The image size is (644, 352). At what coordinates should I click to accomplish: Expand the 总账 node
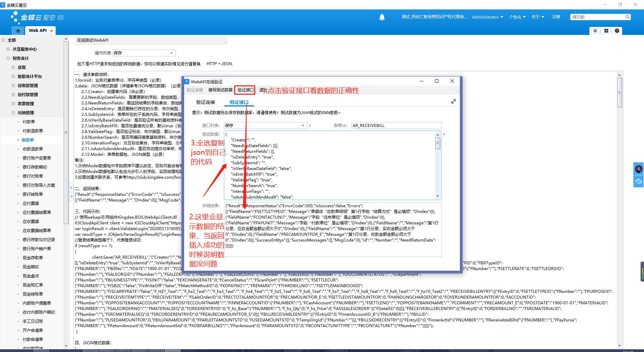[13, 67]
